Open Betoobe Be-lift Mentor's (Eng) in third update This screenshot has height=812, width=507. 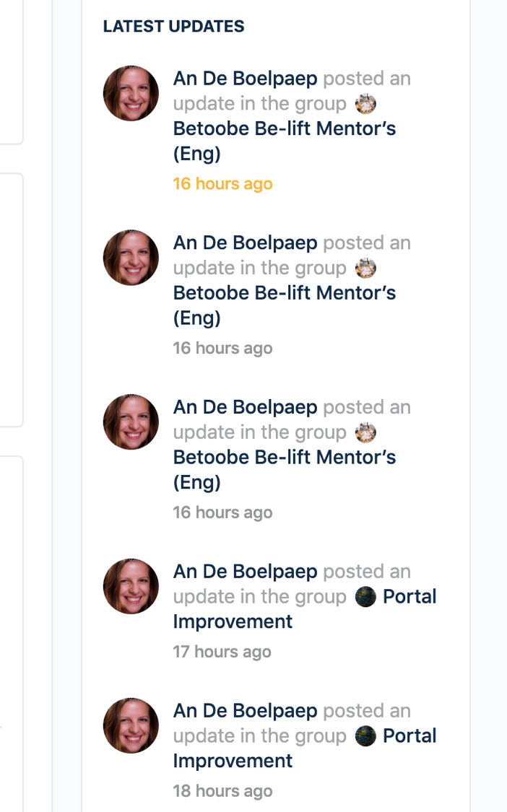click(284, 470)
